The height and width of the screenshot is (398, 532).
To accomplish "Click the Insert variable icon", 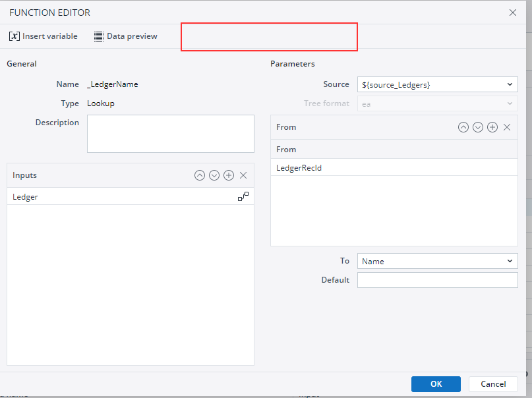I will 15,36.
